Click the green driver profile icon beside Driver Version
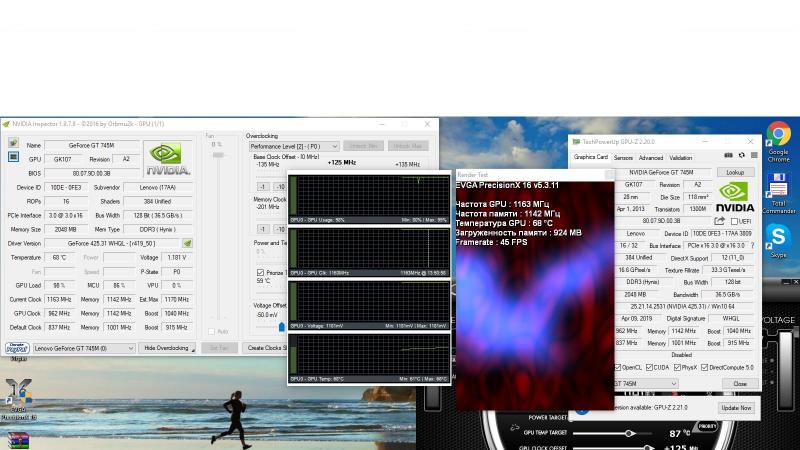 tap(187, 243)
